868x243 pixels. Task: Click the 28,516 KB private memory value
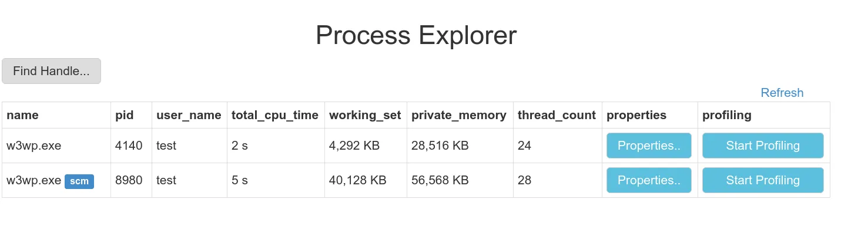440,146
